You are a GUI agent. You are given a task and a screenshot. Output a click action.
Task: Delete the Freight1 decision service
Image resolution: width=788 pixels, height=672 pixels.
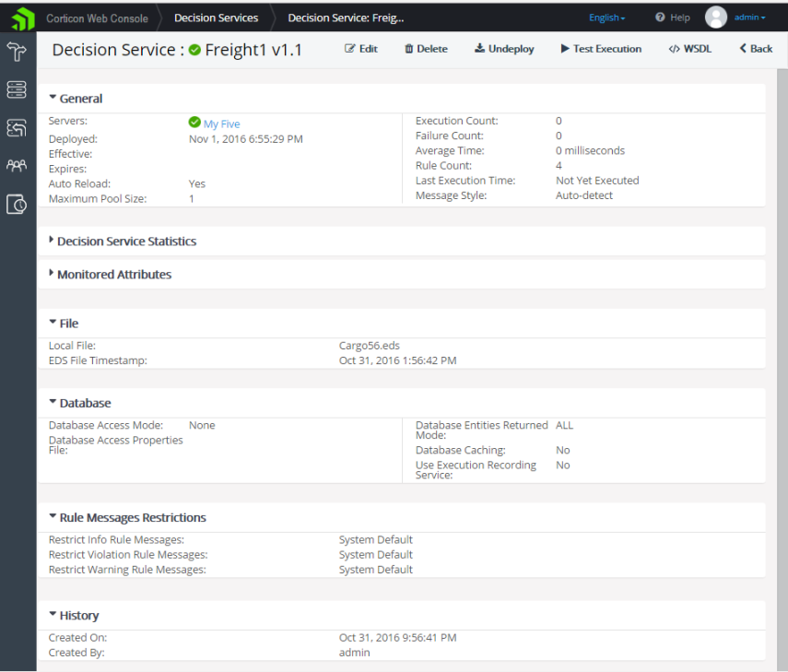(426, 49)
